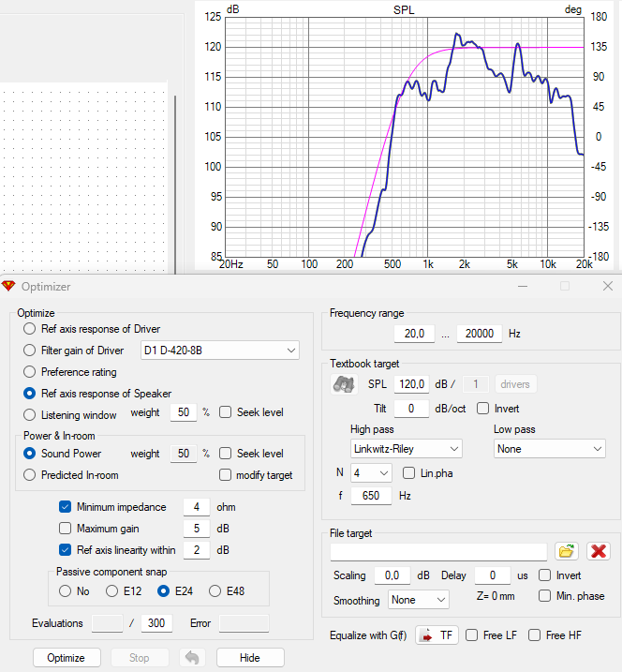622x672 pixels.
Task: Toggle Ref axis linearity within checkbox
Action: coord(66,549)
